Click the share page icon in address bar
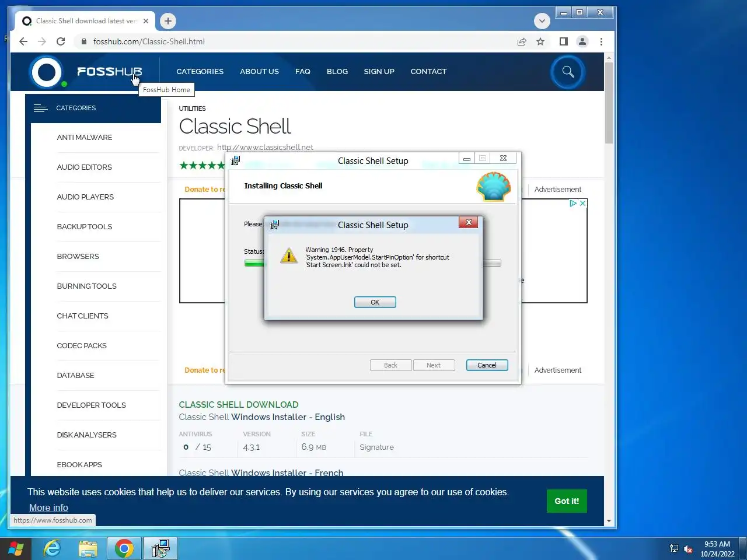Image resolution: width=747 pixels, height=560 pixels. tap(522, 41)
